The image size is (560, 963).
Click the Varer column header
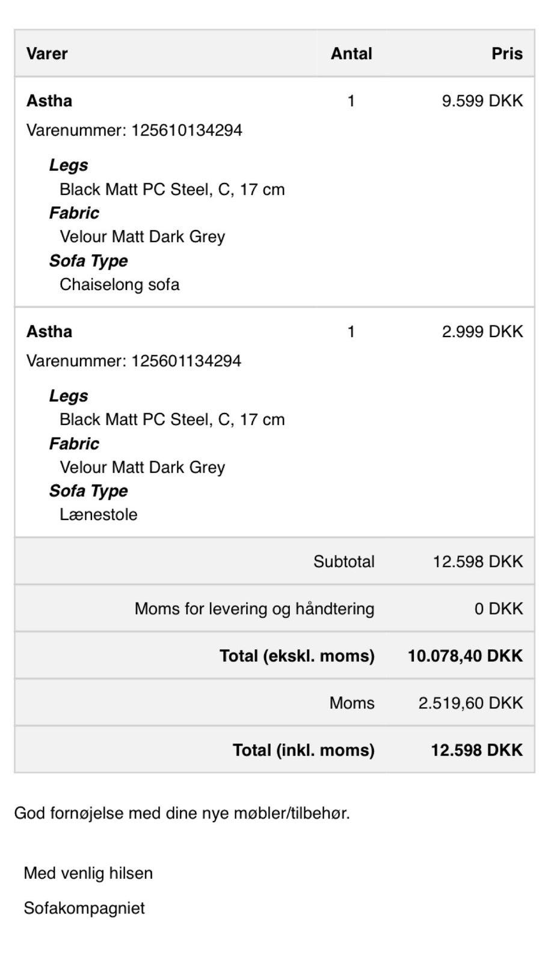click(47, 54)
